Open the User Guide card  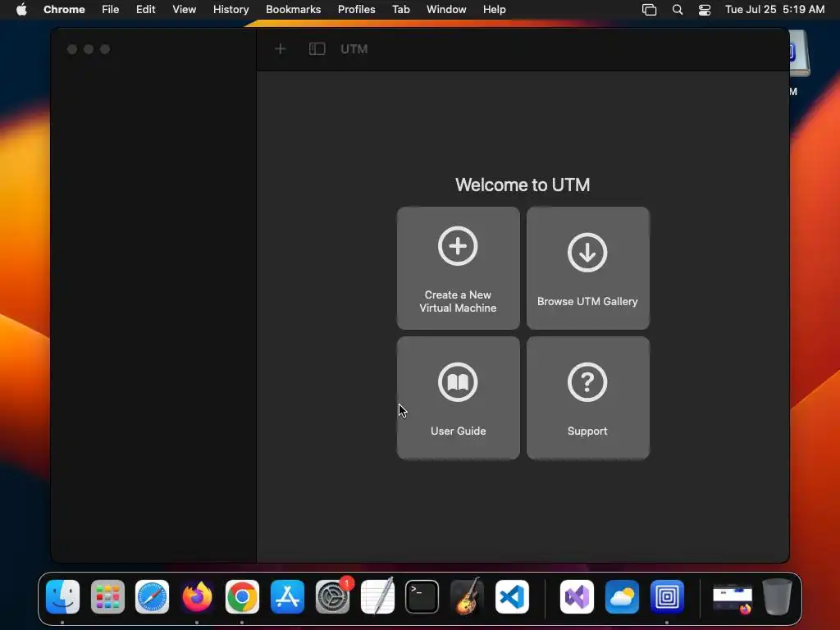click(x=458, y=398)
